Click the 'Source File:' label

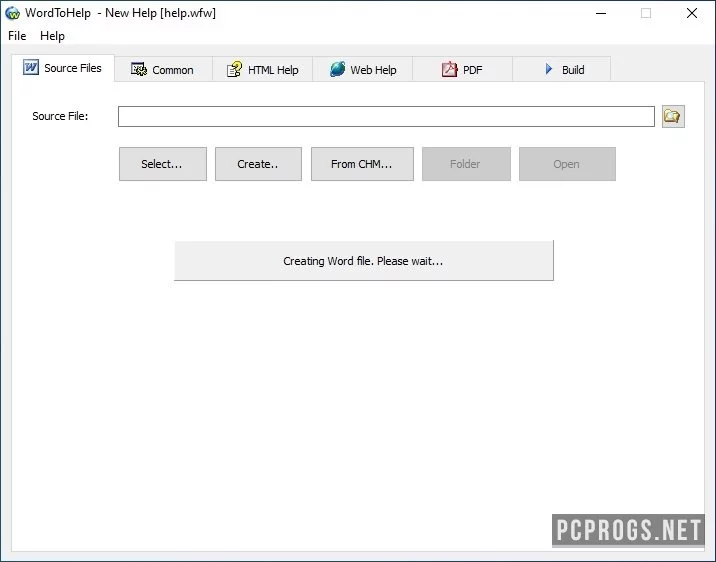tap(60, 116)
